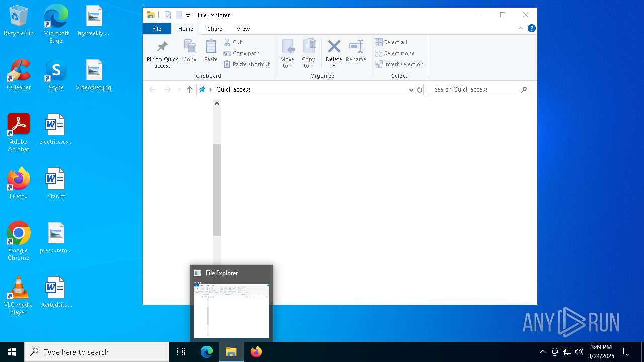
Task: Open Customize Quick Access Toolbar dropdown
Action: [188, 16]
